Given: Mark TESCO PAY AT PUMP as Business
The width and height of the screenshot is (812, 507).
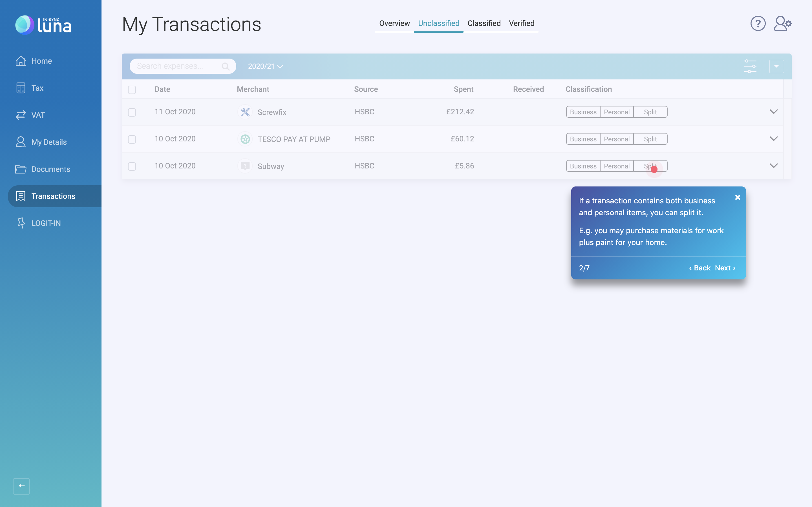Looking at the screenshot, I should tap(583, 139).
